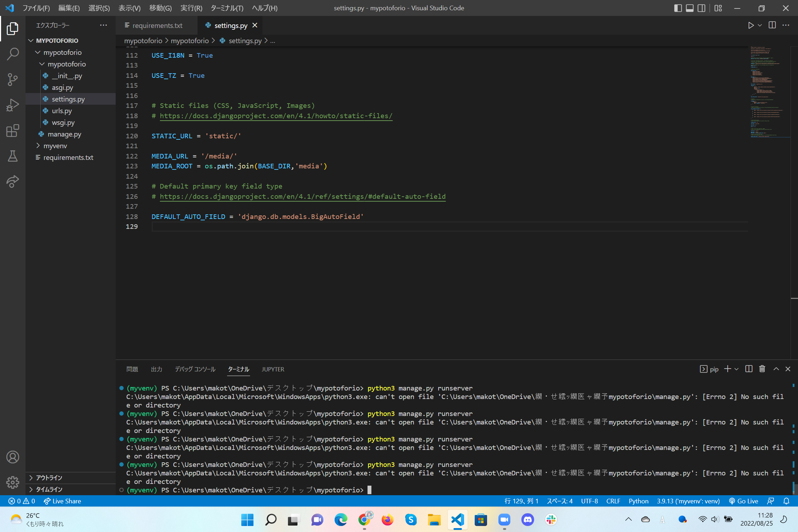Screen dimensions: 798x532
Task: Customize layout icon in title bar
Action: click(x=718, y=8)
